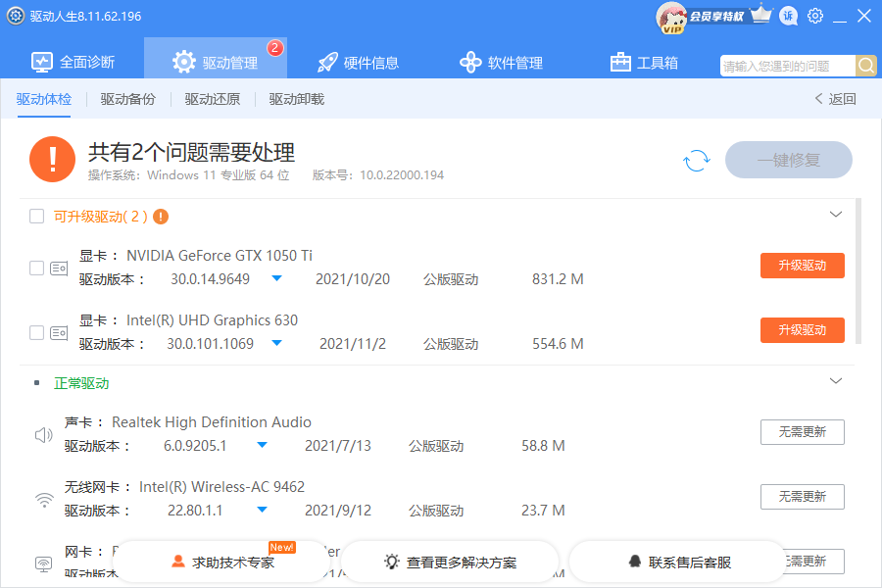Screen dimensions: 882x588
Task: Open the 工具箱 tab
Action: (643, 61)
